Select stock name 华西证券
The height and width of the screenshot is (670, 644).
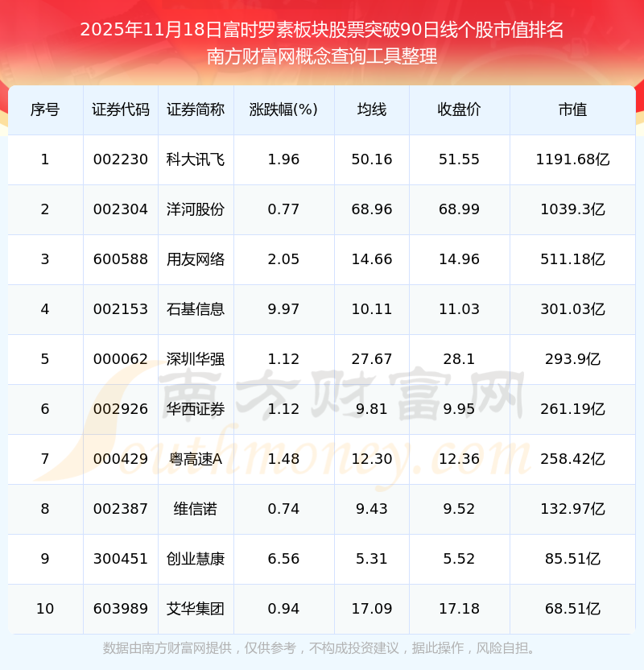tap(196, 409)
